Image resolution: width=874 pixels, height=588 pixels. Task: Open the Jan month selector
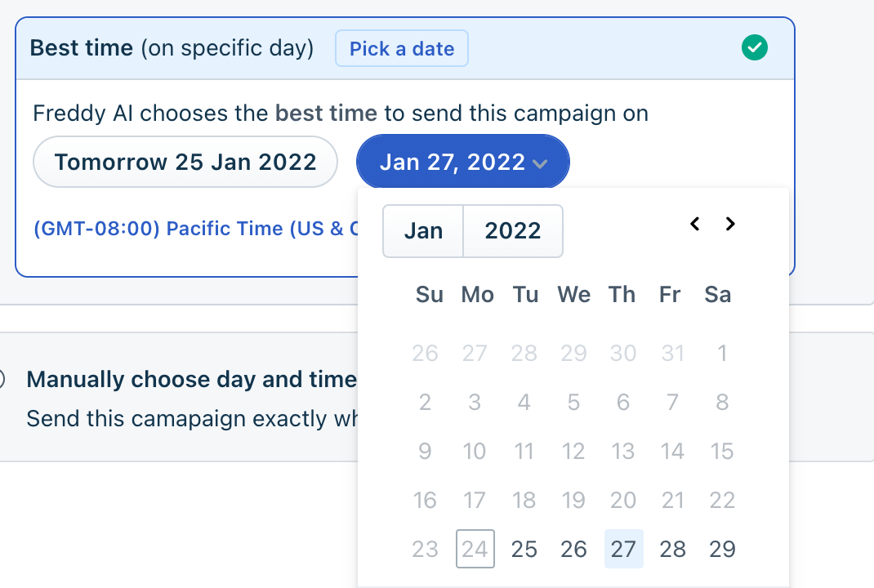coord(423,231)
